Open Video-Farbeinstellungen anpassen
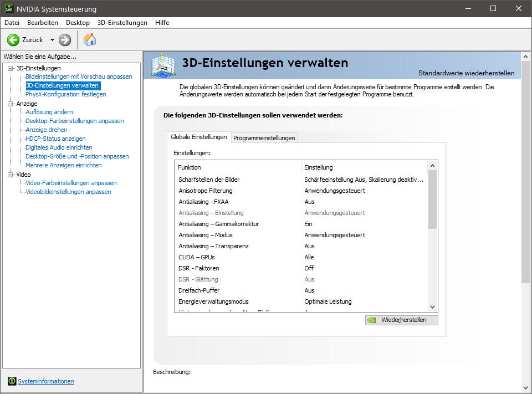Viewport: 532px width, 394px height. [x=71, y=183]
